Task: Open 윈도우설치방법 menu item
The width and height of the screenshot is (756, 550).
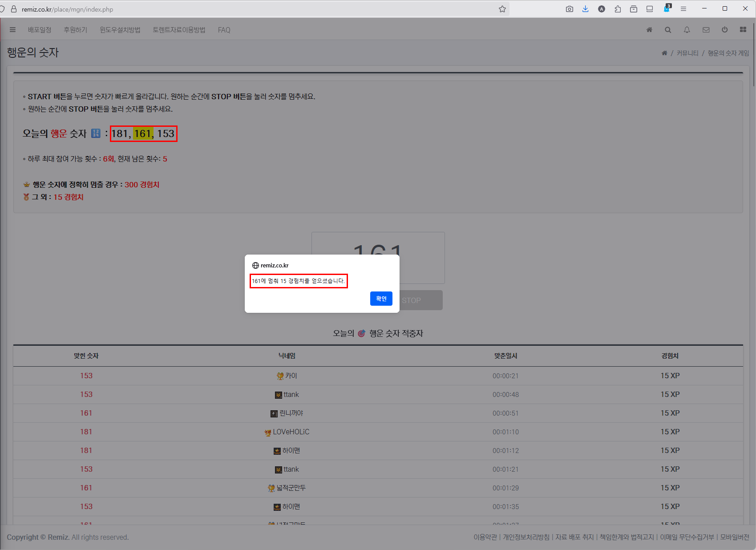Action: pyautogui.click(x=120, y=30)
